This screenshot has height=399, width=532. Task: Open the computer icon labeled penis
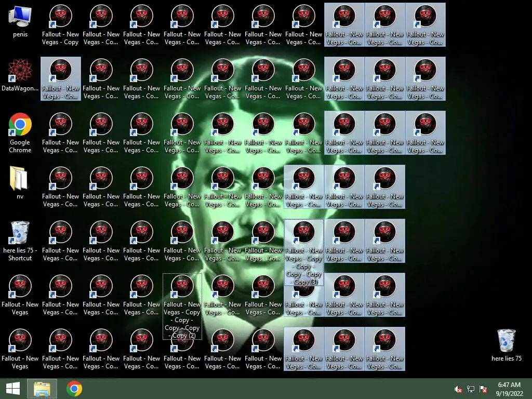[20, 21]
